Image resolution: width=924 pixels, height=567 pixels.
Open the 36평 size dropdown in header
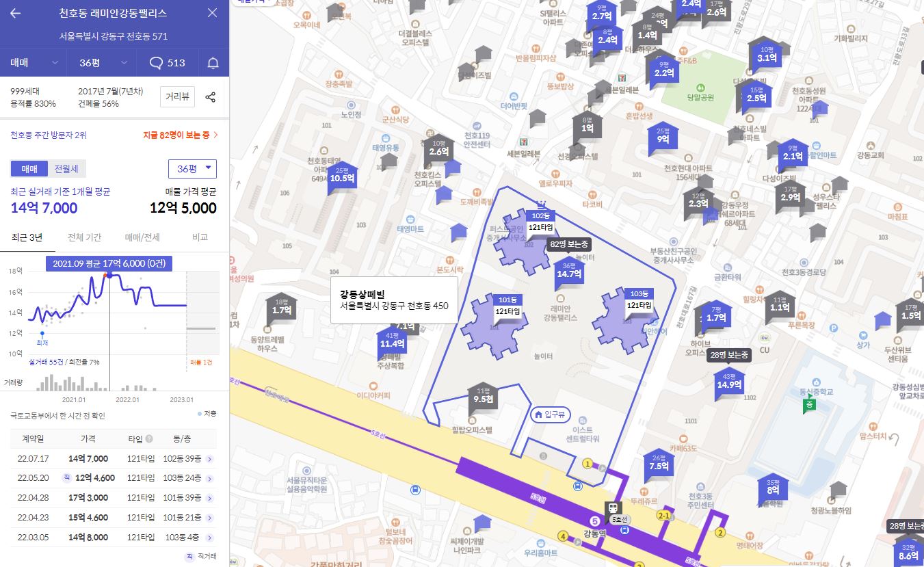point(104,63)
